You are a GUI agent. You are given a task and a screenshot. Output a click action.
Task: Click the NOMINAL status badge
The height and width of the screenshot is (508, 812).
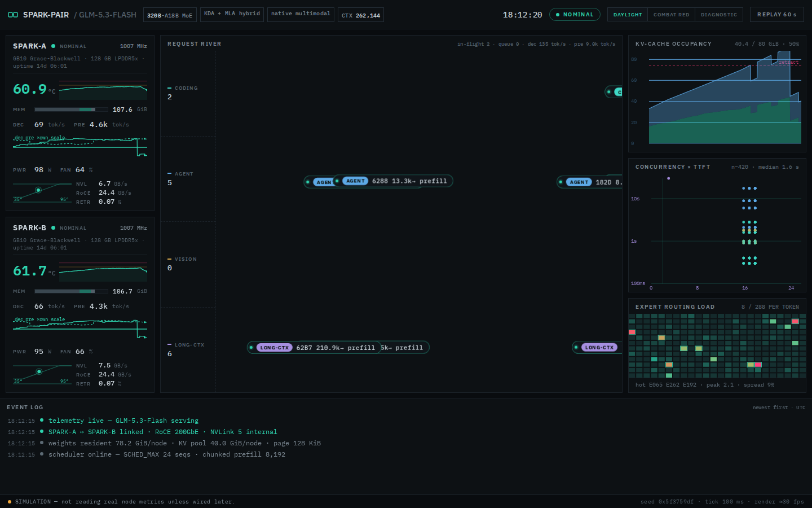tap(575, 15)
